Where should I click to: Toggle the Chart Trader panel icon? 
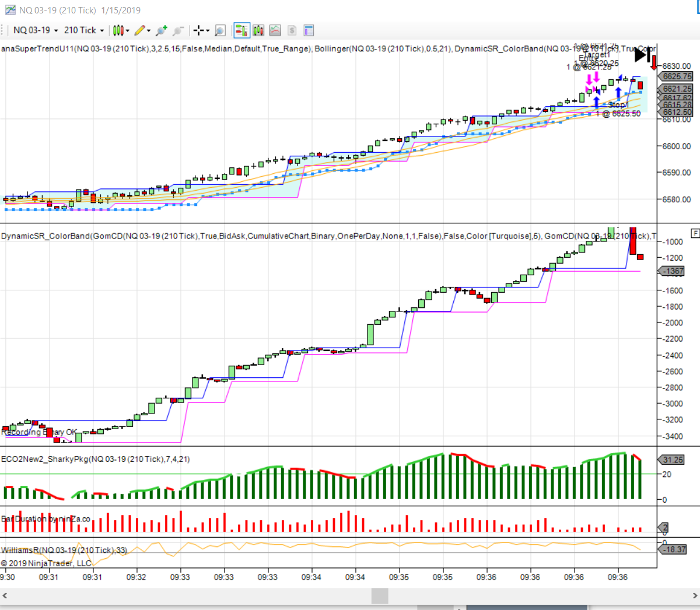click(242, 30)
